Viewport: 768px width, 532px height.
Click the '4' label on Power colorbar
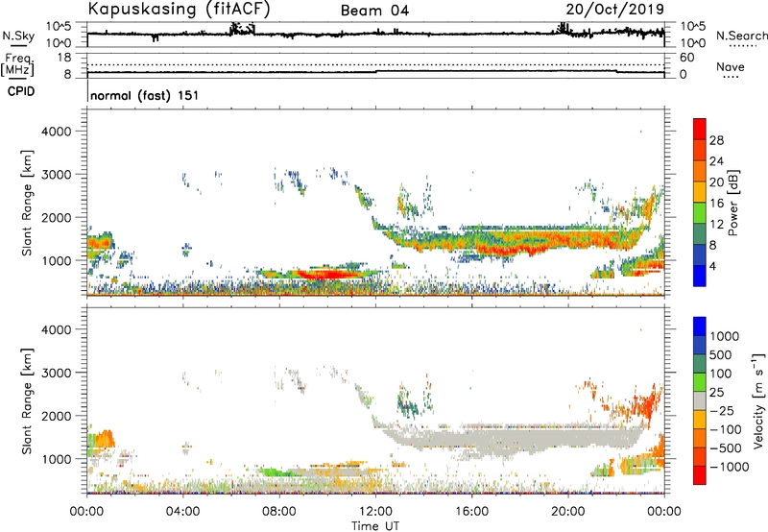coord(712,266)
